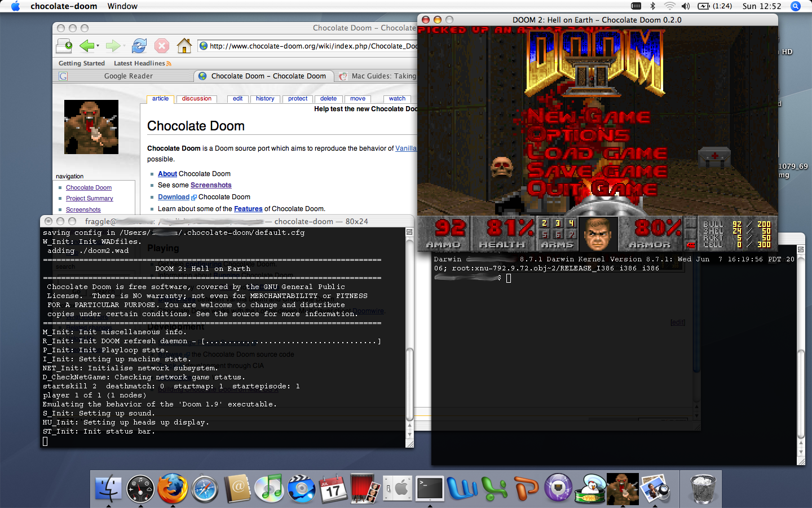This screenshot has width=812, height=508.
Task: Open iCal calendar icon in the Dock
Action: [333, 489]
